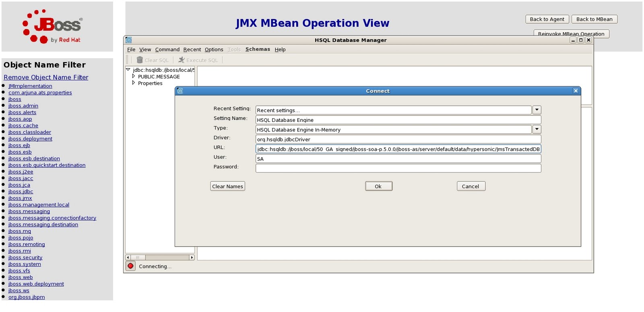Open the jboss.security link
Image resolution: width=644 pixels, height=312 pixels.
(25, 257)
